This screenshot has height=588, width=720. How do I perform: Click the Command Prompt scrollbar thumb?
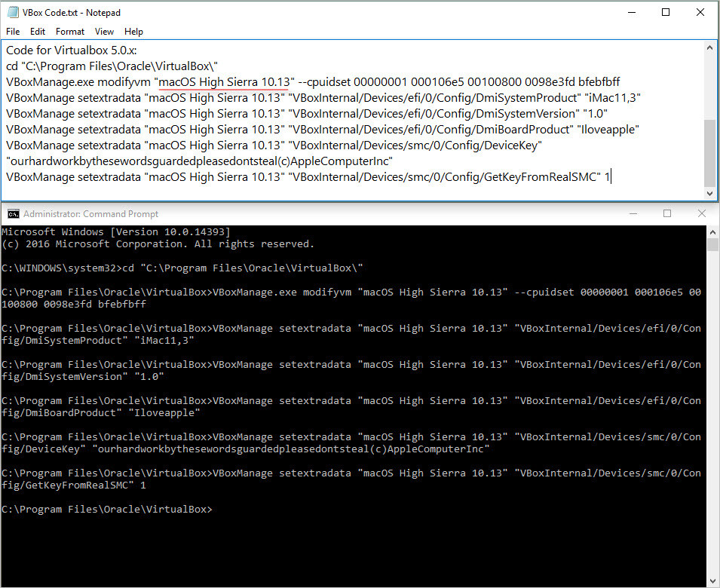tap(712, 244)
